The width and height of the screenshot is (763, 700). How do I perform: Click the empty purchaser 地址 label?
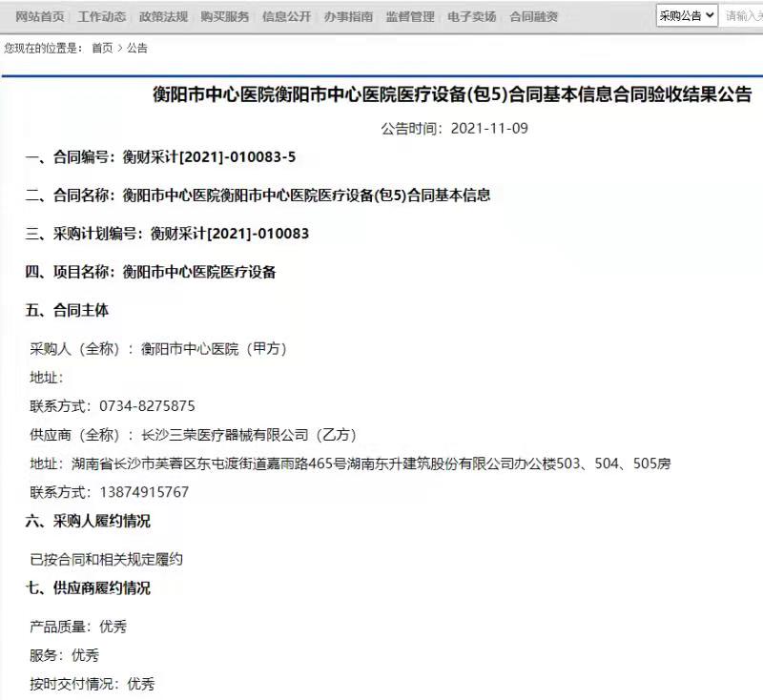tap(46, 378)
